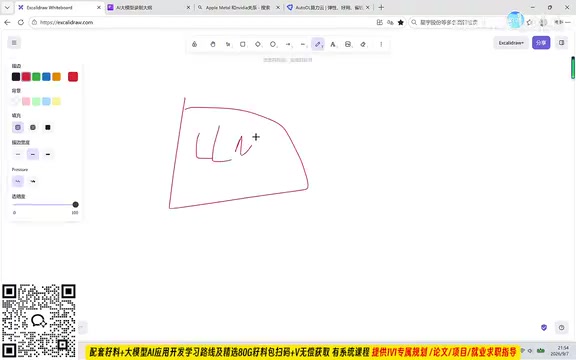This screenshot has height=360, width=576.
Task: Switch to the Apple Metal Nvidia search tab
Action: (x=239, y=7)
